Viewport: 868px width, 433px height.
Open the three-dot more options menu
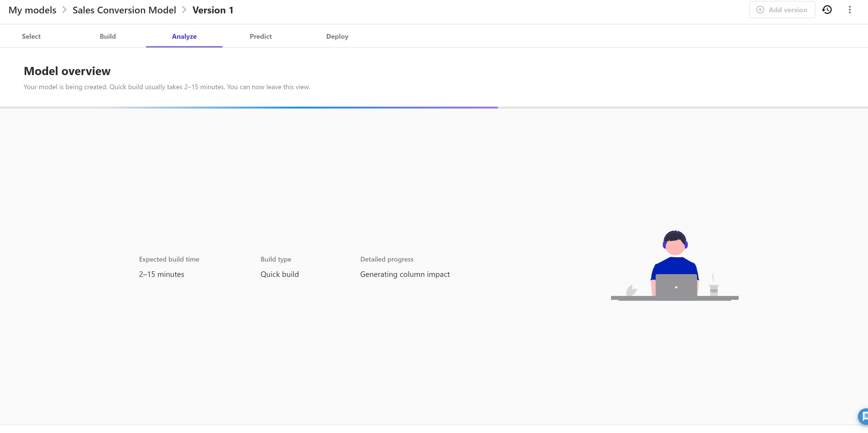[849, 10]
